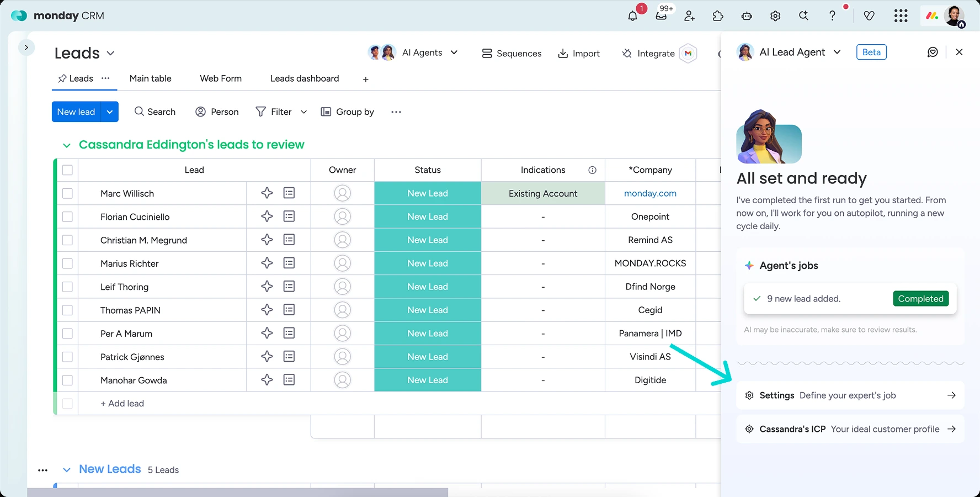The image size is (980, 497).
Task: Click the New lead button
Action: pos(76,112)
